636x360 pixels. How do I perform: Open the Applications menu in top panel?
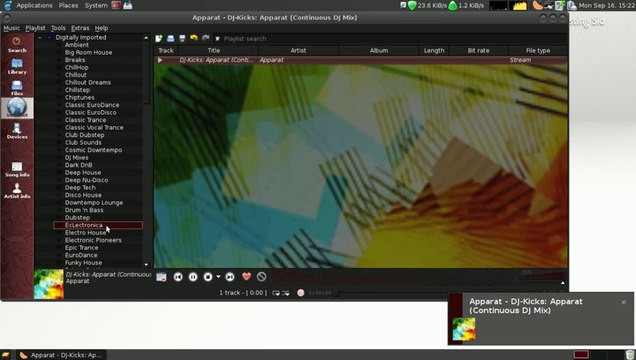coord(34,5)
